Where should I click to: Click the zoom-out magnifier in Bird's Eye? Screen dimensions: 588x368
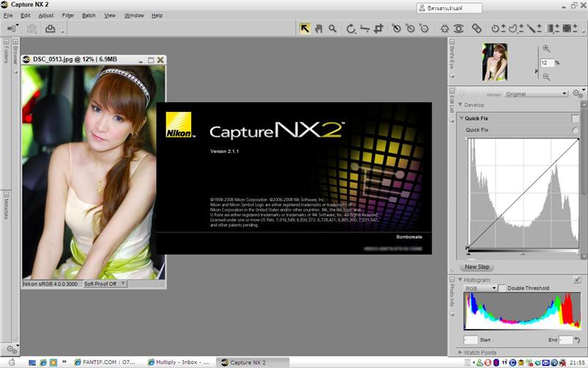pyautogui.click(x=546, y=77)
